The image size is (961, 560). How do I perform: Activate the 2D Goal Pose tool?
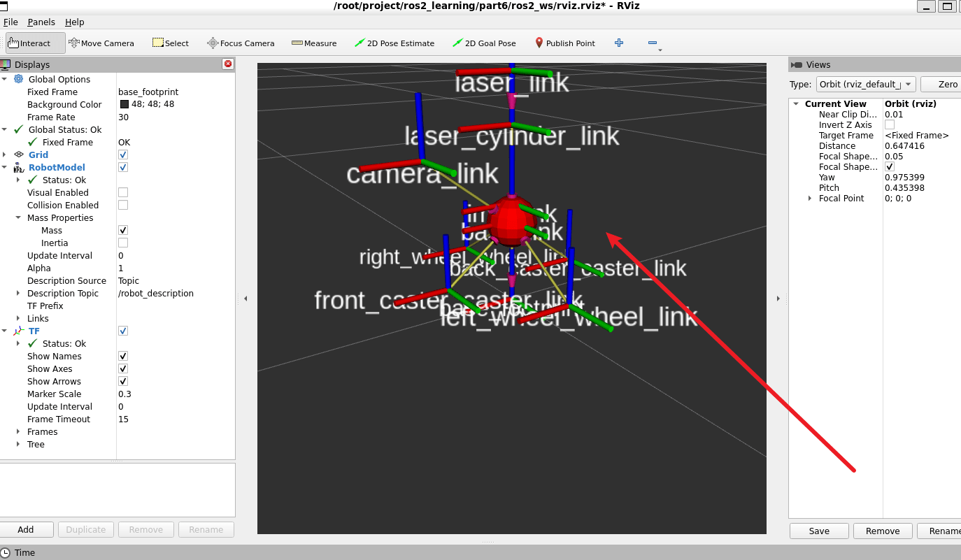click(x=484, y=43)
